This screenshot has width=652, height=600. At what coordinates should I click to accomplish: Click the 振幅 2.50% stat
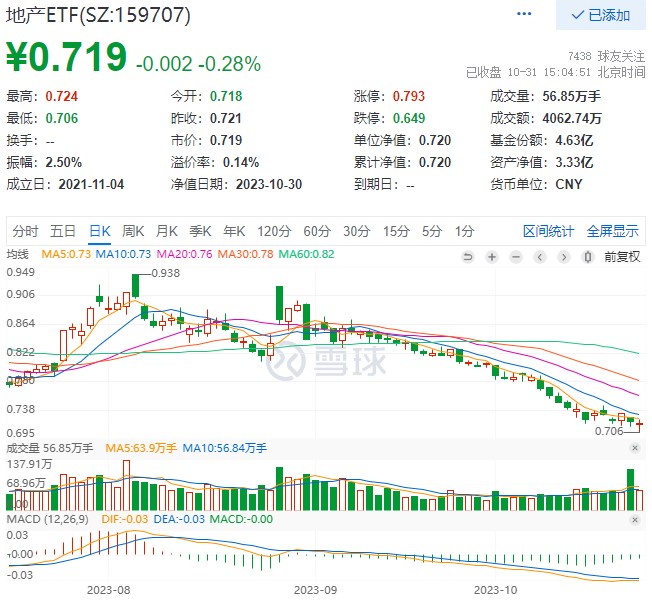(44, 162)
